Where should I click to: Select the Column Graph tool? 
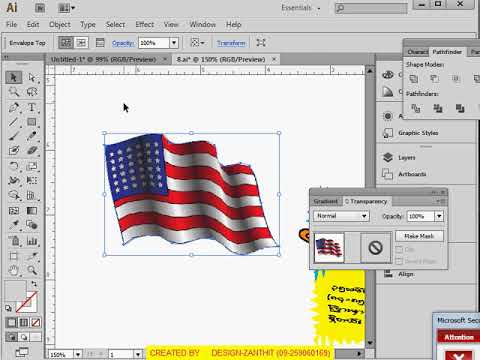[x=32, y=241]
